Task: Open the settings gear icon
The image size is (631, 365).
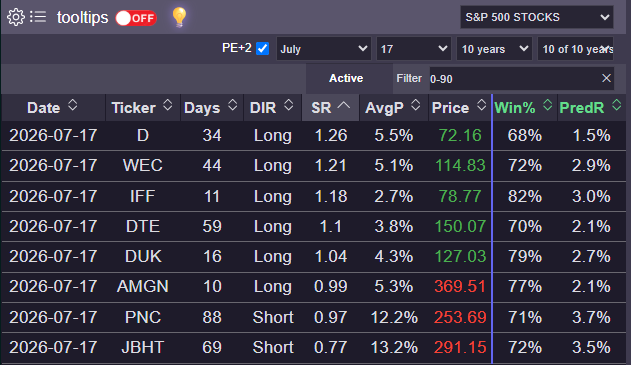Action: pos(16,17)
